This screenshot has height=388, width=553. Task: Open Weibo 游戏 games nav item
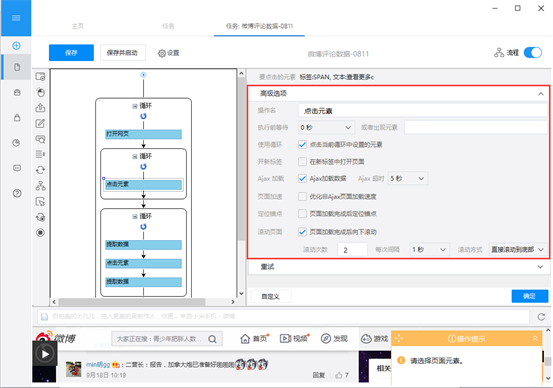click(375, 339)
